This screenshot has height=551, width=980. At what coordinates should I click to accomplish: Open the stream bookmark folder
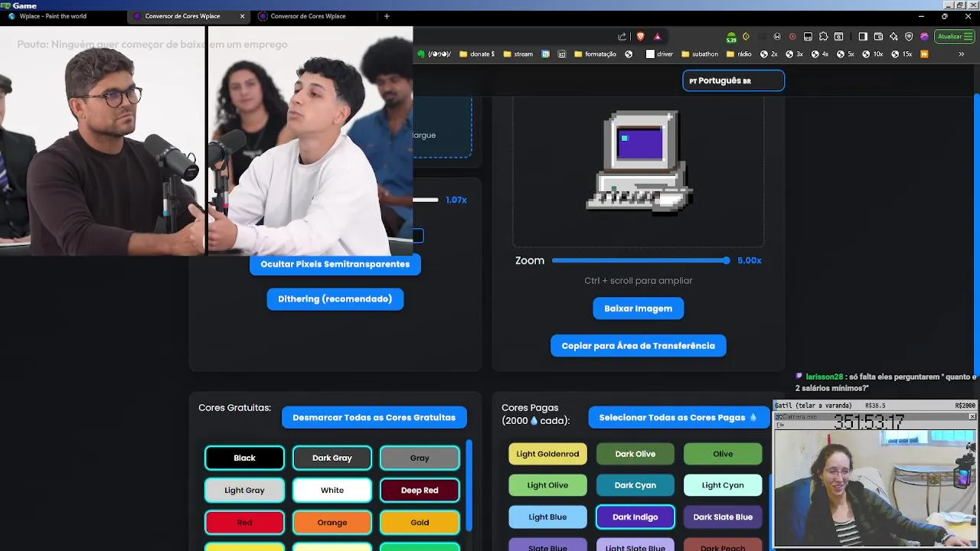pyautogui.click(x=518, y=54)
